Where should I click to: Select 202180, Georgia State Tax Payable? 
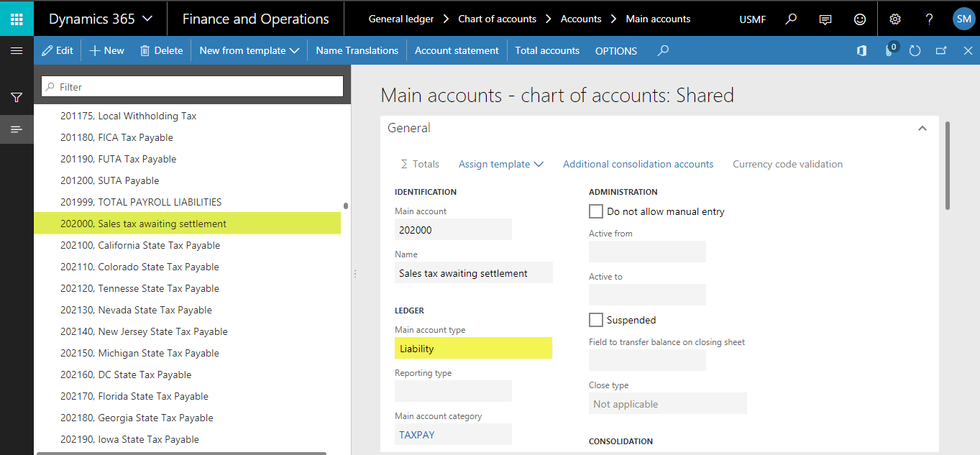click(x=188, y=418)
